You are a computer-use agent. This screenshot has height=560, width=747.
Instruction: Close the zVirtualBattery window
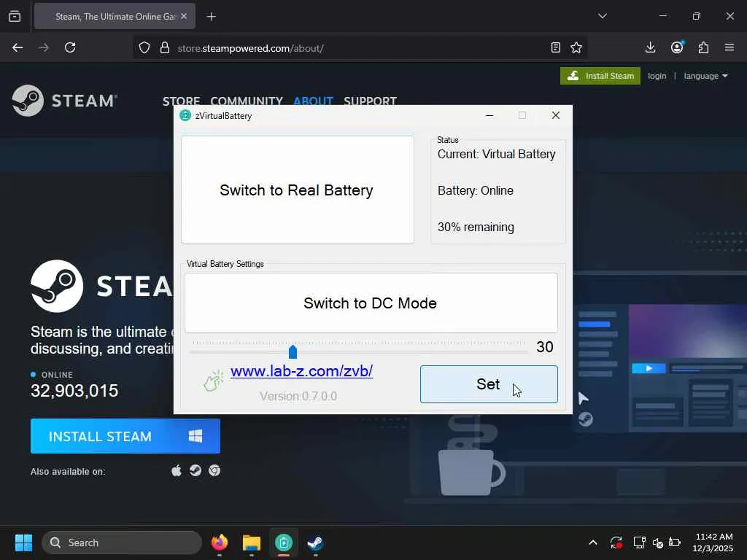click(555, 115)
